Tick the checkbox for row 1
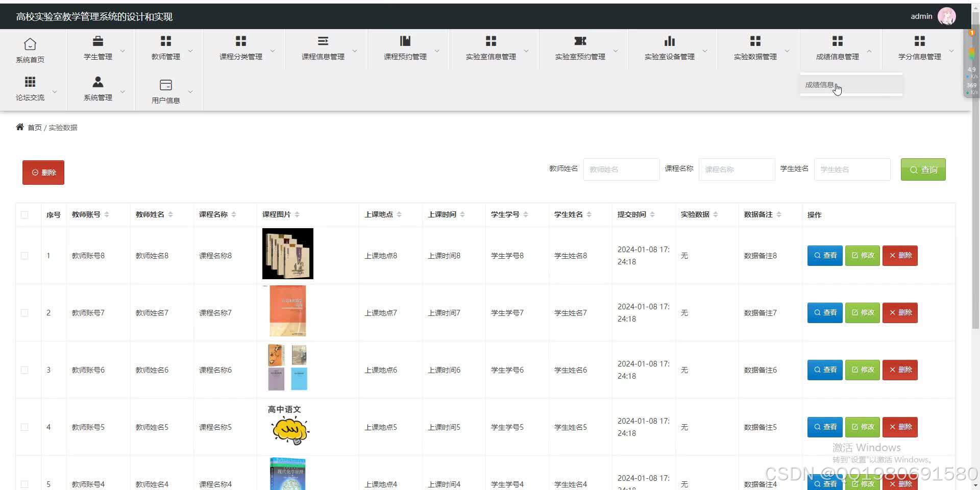Viewport: 980px width, 490px height. point(24,255)
